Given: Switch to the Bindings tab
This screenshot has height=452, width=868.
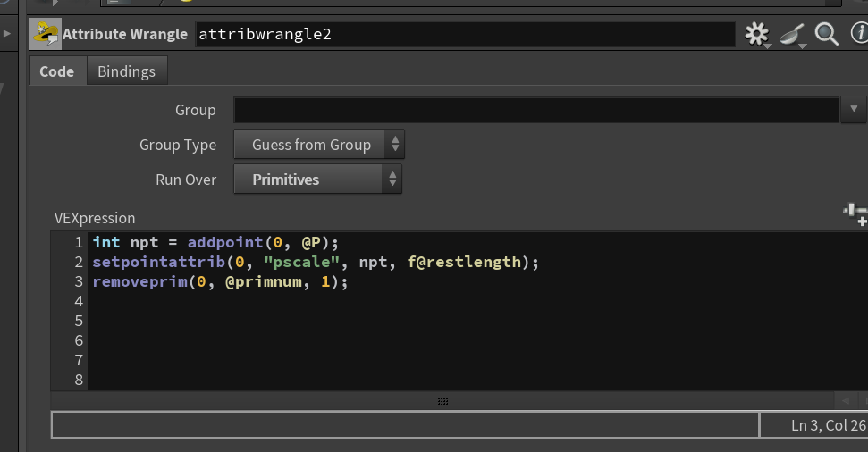Looking at the screenshot, I should (127, 71).
